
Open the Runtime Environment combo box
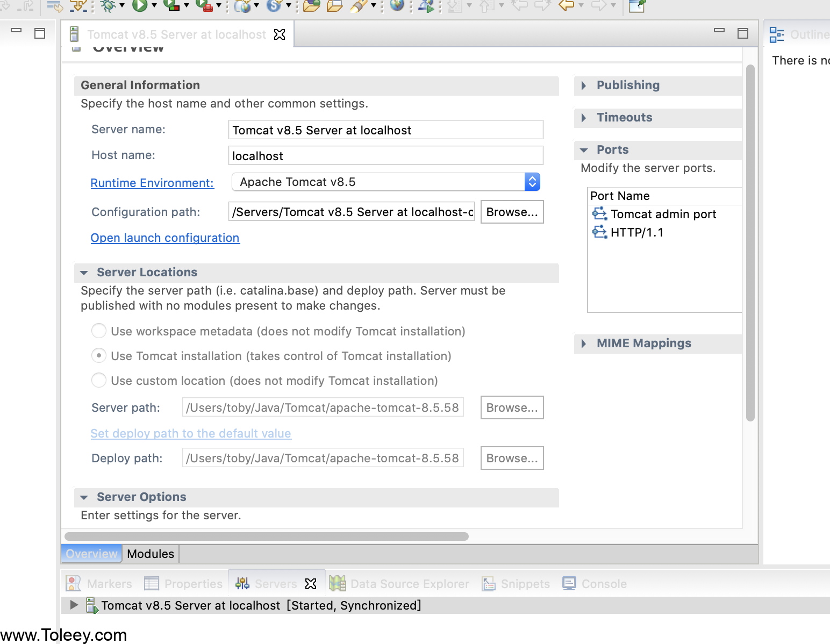click(386, 182)
